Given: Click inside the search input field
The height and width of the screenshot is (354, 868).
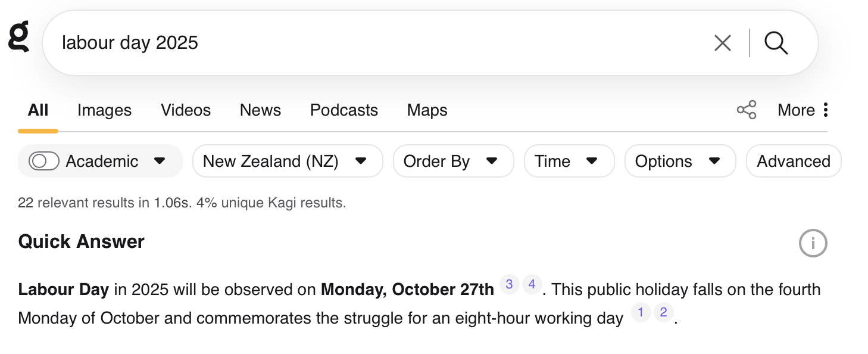Looking at the screenshot, I should pos(381,43).
